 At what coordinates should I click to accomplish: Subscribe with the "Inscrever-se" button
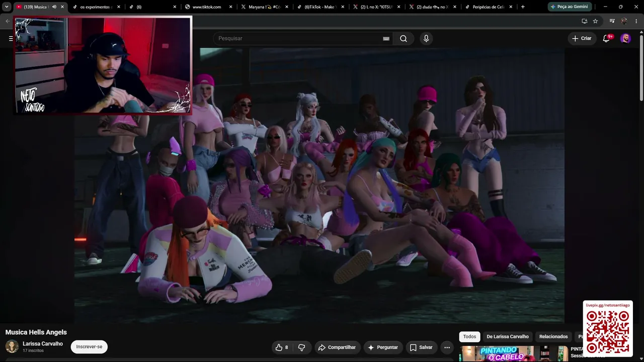click(89, 347)
